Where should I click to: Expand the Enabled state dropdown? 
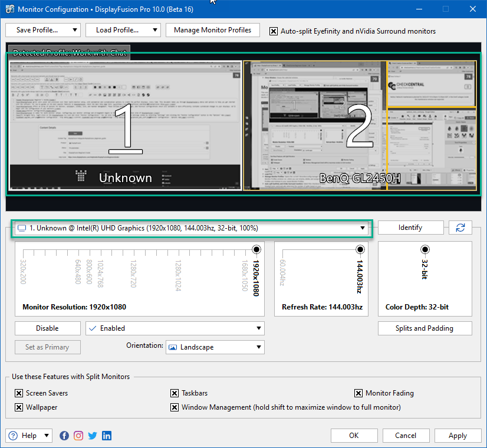coord(258,328)
